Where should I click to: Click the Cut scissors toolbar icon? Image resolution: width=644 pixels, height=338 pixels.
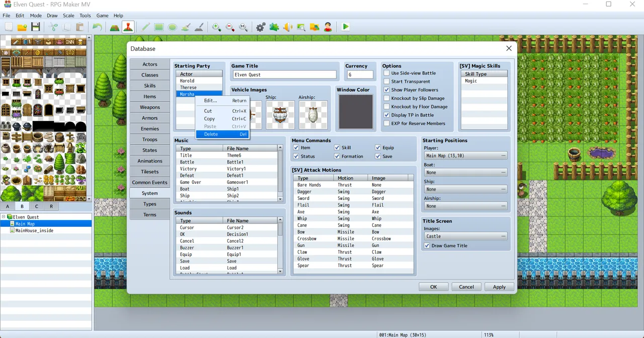[x=53, y=27]
